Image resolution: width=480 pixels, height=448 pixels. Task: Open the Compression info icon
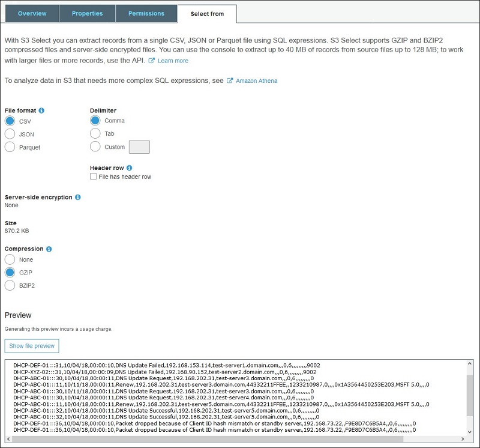[x=49, y=249]
